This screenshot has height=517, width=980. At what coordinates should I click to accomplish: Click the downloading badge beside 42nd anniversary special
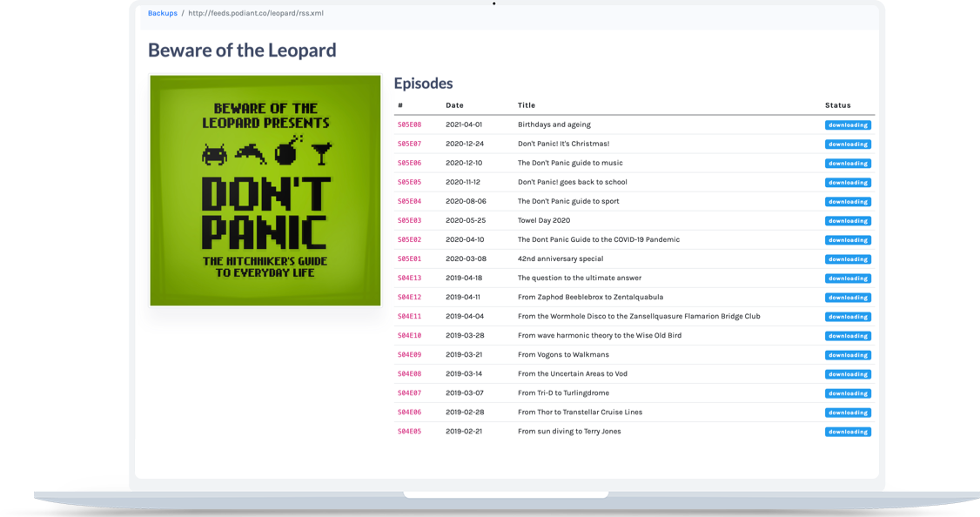(848, 258)
